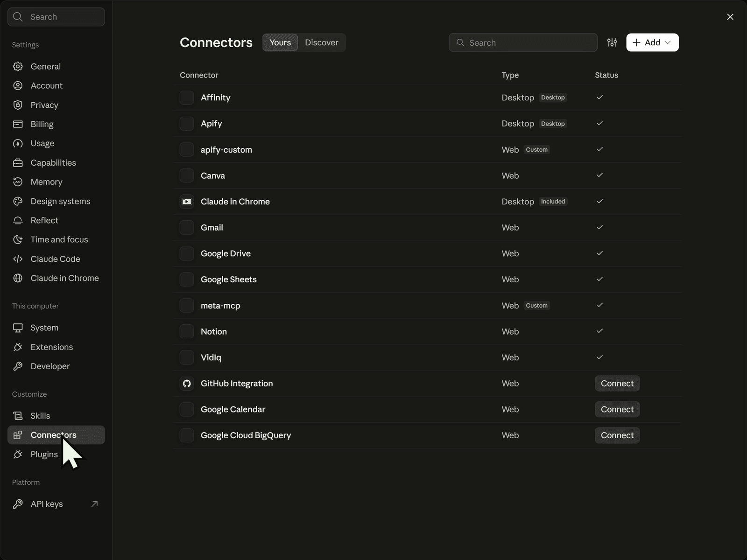Screen dimensions: 747x560
Task: Click the Capabilities briefcase icon
Action: [18, 162]
